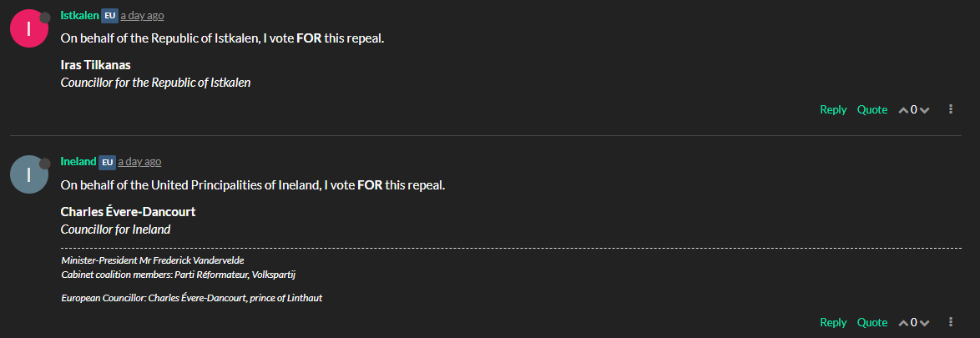
Task: Open the Istkalen username profile link
Action: click(79, 15)
